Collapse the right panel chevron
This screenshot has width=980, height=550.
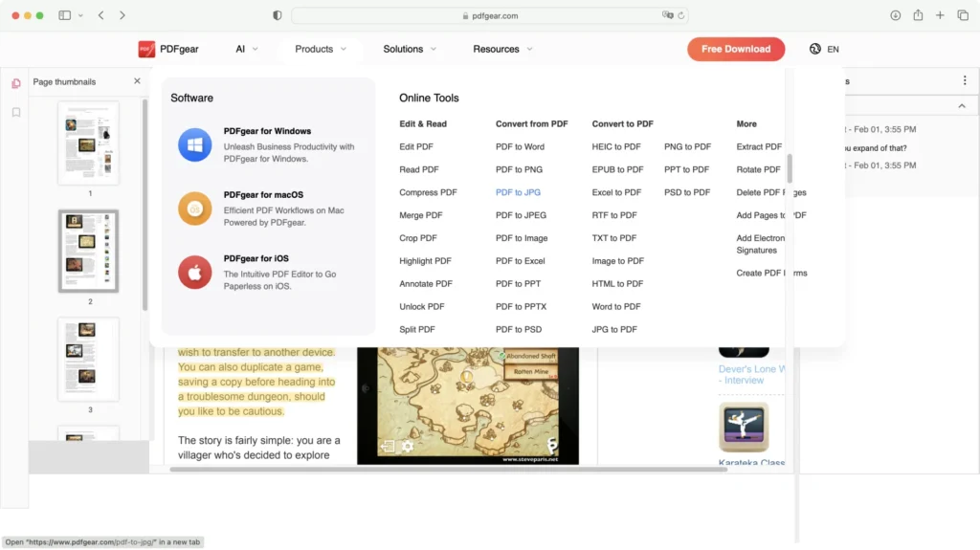pyautogui.click(x=963, y=105)
